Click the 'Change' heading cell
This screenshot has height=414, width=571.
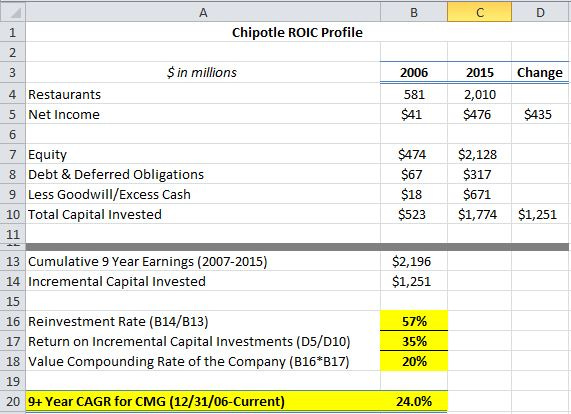pyautogui.click(x=540, y=72)
